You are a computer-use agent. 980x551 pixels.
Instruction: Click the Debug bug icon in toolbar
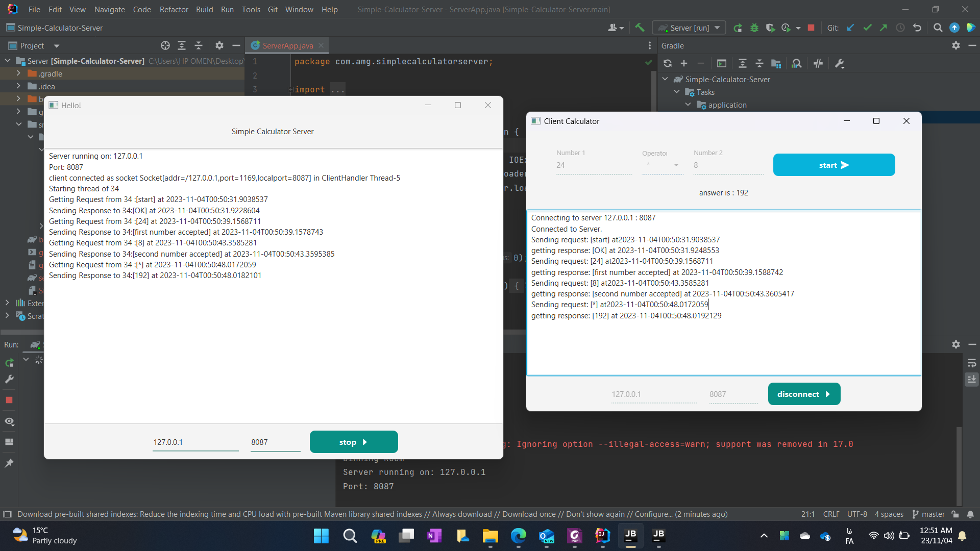pos(754,28)
